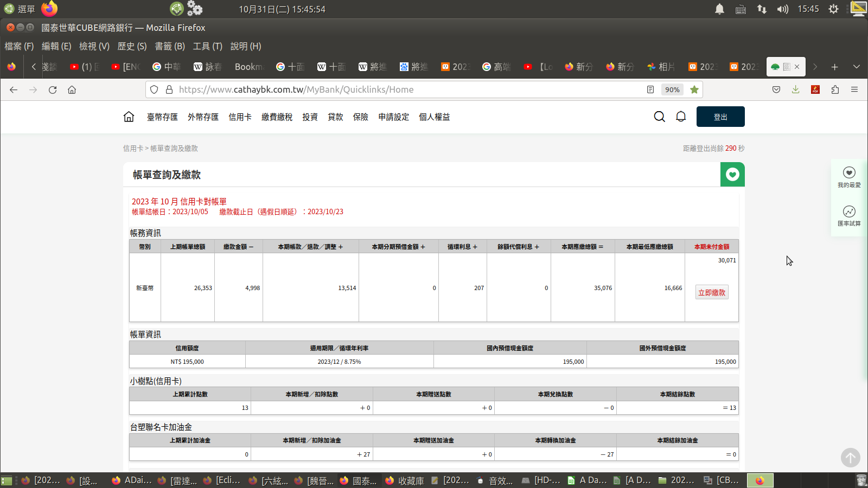
Task: Expand 投資 navigation menu
Action: pyautogui.click(x=310, y=117)
